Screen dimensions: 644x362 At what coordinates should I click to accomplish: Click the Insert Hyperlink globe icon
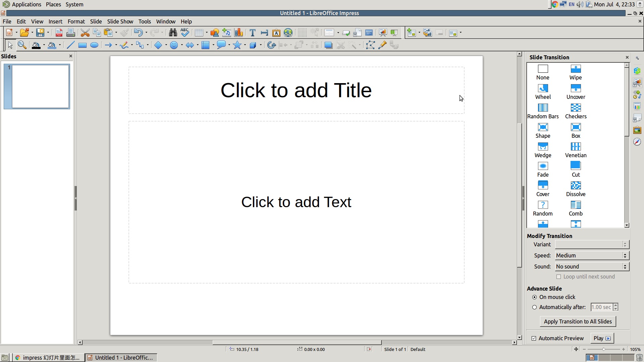click(x=288, y=33)
